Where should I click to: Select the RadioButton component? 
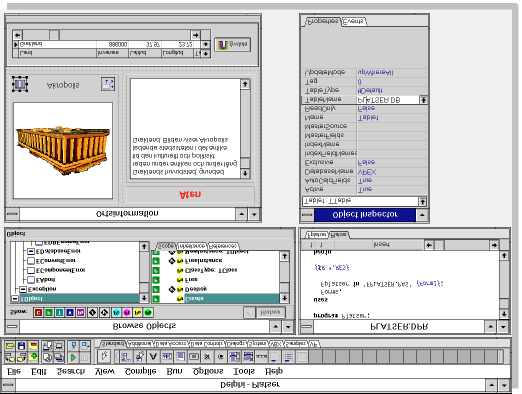221,357
